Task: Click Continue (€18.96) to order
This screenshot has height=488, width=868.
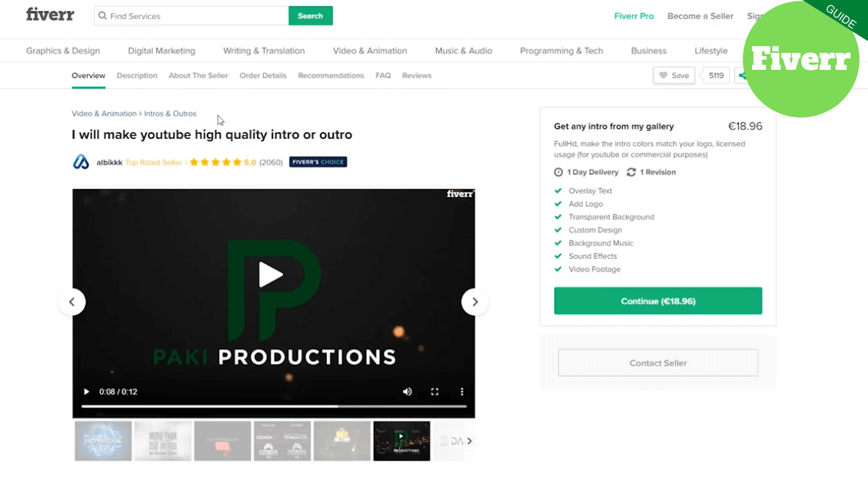Action: [658, 301]
